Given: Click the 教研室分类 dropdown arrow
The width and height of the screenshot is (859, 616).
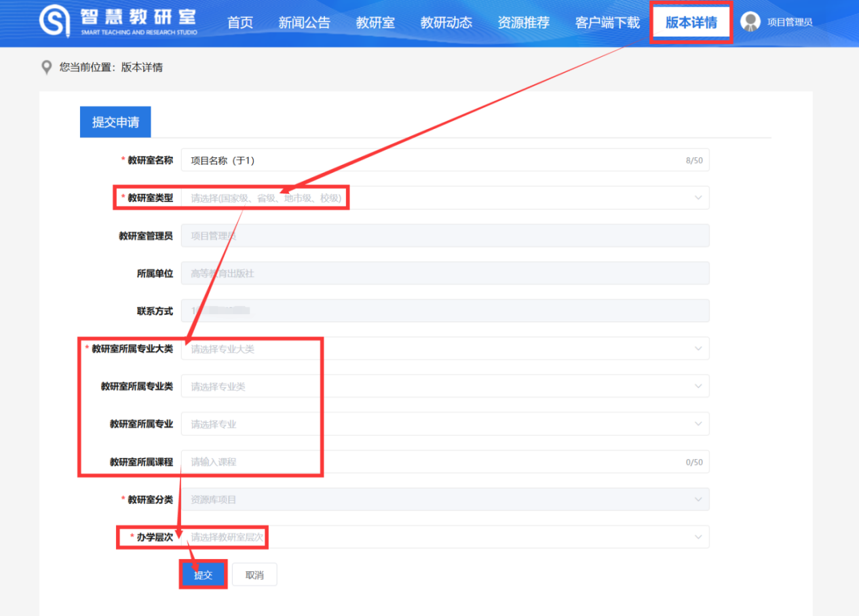Looking at the screenshot, I should pos(698,499).
